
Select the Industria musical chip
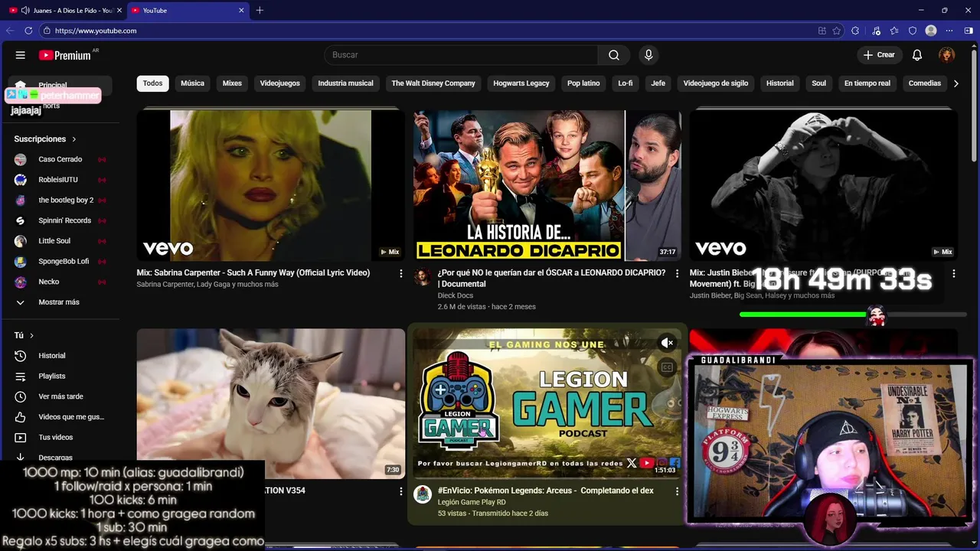345,83
